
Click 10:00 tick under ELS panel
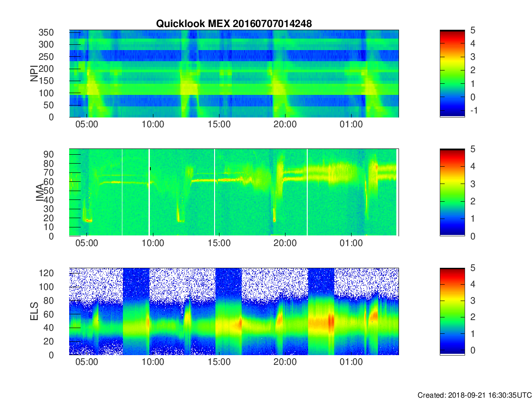pos(153,362)
